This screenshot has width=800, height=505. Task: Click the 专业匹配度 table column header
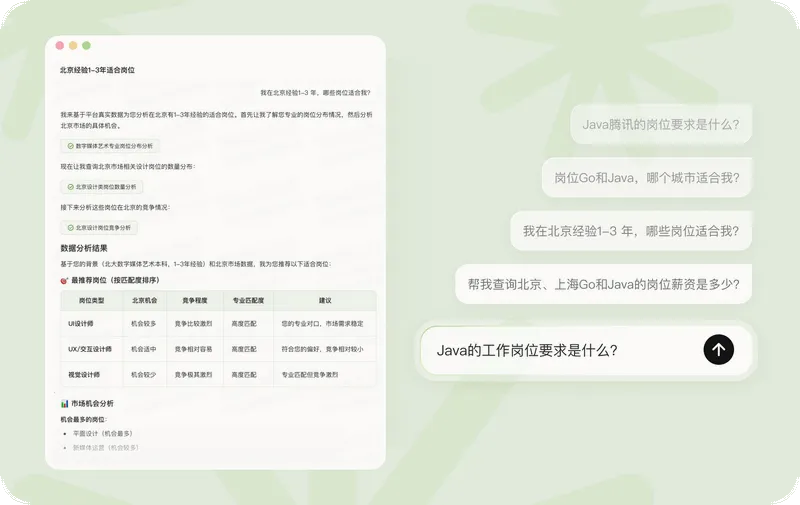click(248, 300)
